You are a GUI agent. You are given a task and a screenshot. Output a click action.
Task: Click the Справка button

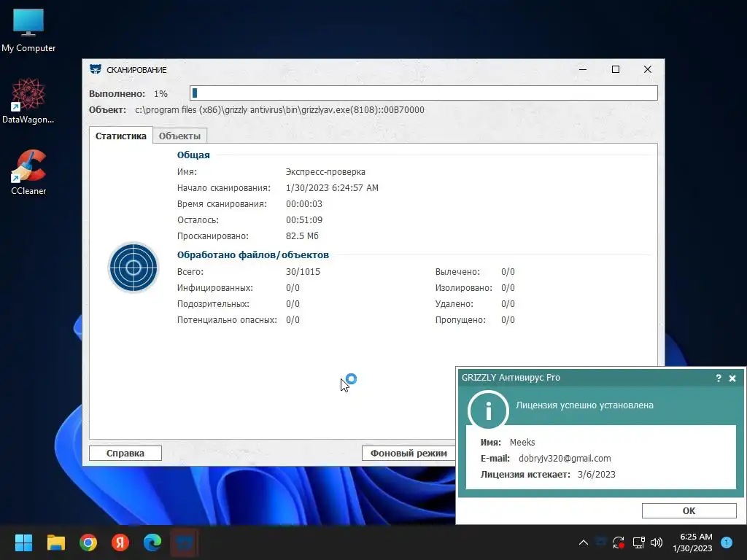coord(125,454)
